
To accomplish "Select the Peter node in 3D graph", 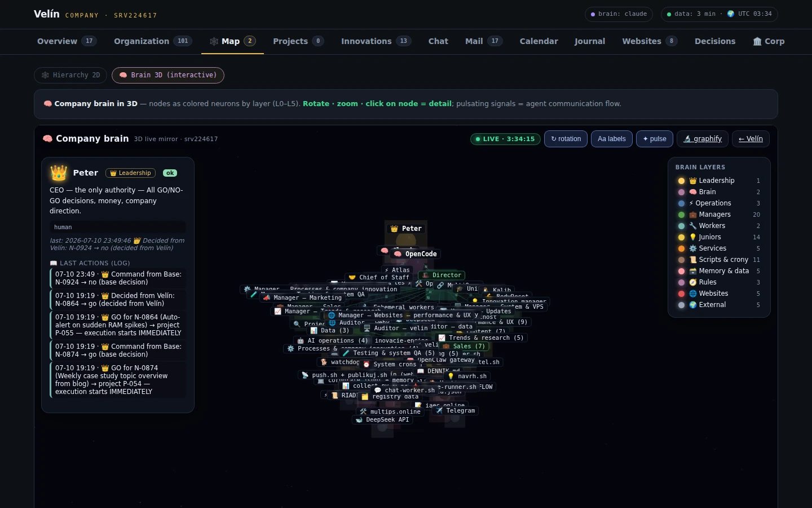I will (406, 229).
